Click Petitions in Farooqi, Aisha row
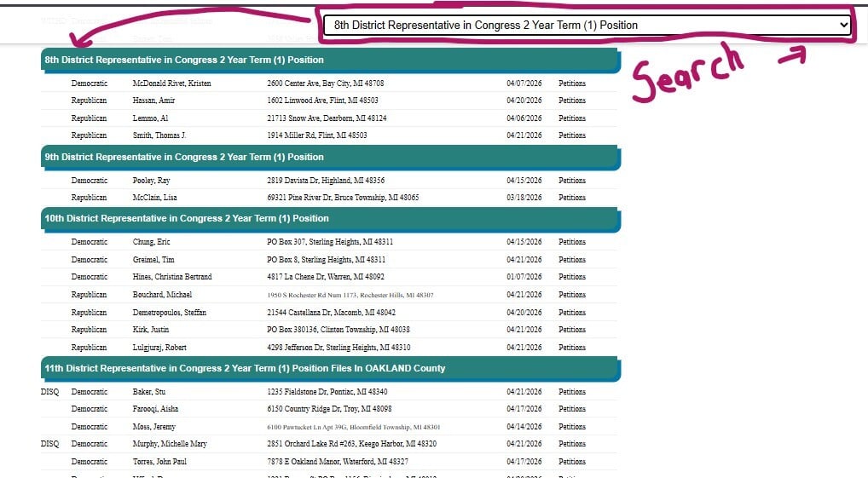 tap(572, 409)
